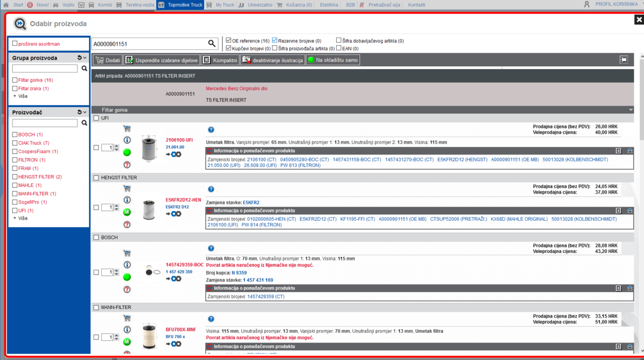Toggle Rezervne brojeve checkbox

[274, 40]
